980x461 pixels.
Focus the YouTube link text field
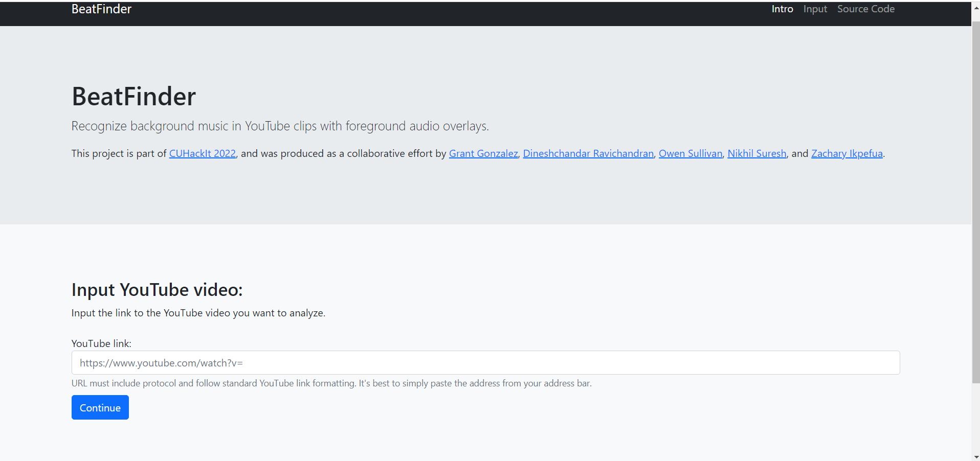(485, 363)
